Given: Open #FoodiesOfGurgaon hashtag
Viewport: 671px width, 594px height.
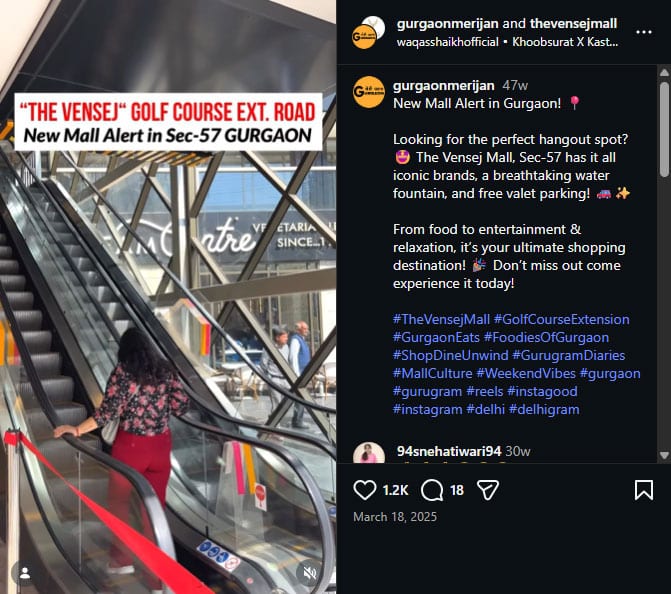Looking at the screenshot, I should (x=546, y=337).
